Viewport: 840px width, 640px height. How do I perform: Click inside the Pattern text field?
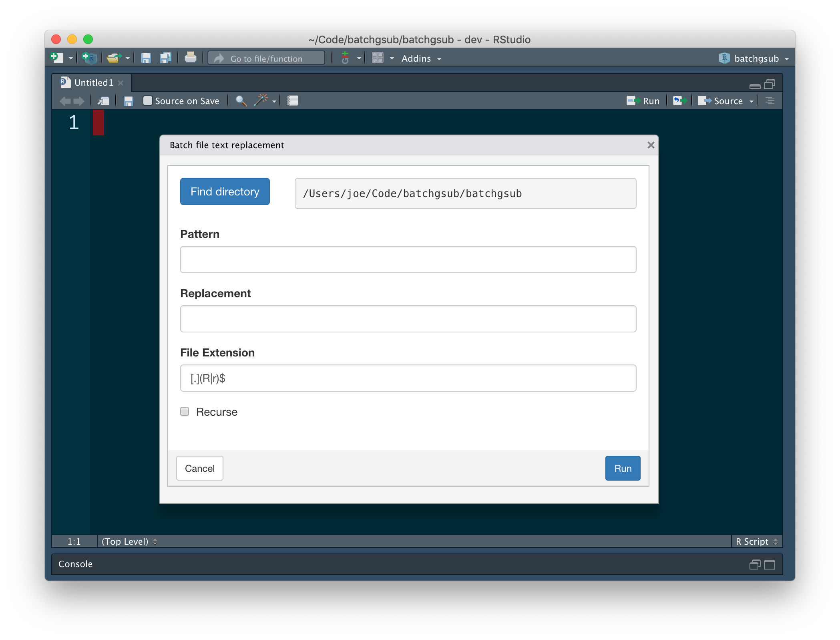408,260
